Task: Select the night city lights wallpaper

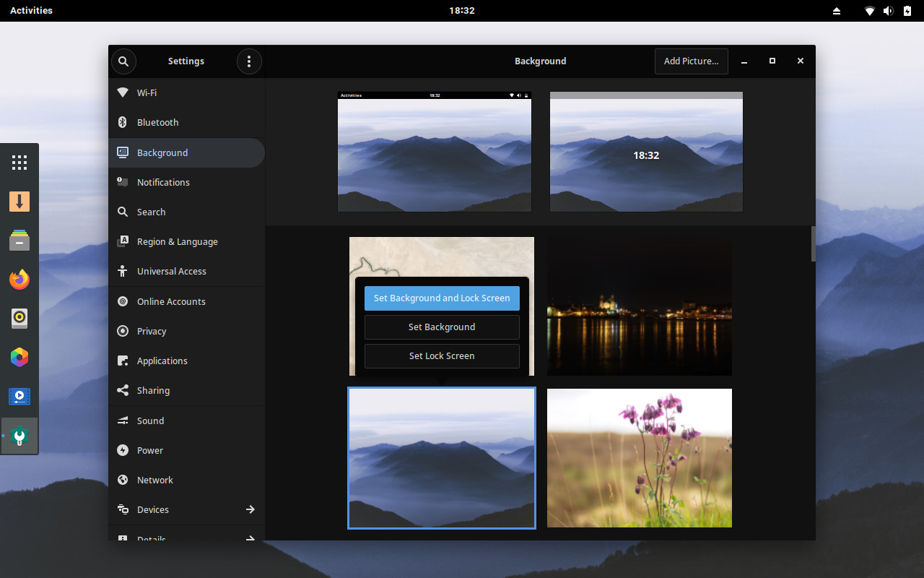Action: [x=640, y=306]
